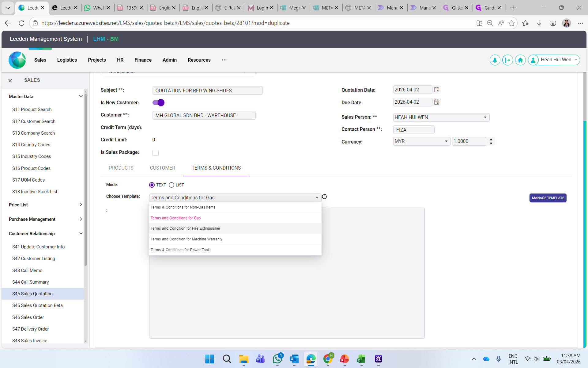Open browser downloads panel

539,23
